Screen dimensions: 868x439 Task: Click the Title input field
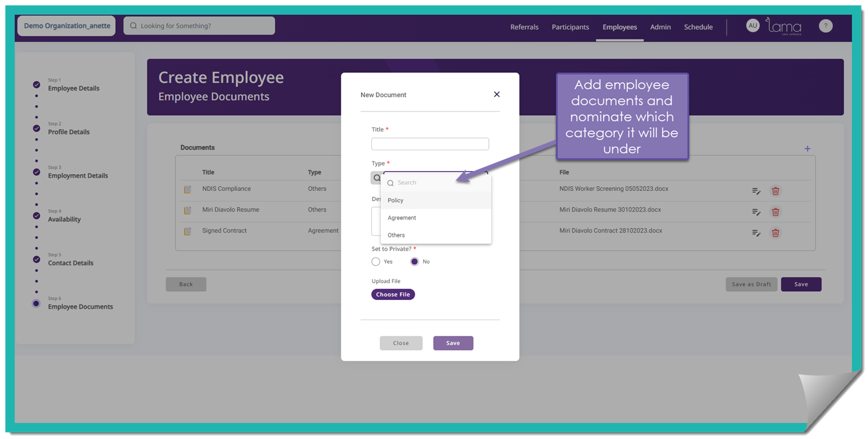pyautogui.click(x=430, y=144)
